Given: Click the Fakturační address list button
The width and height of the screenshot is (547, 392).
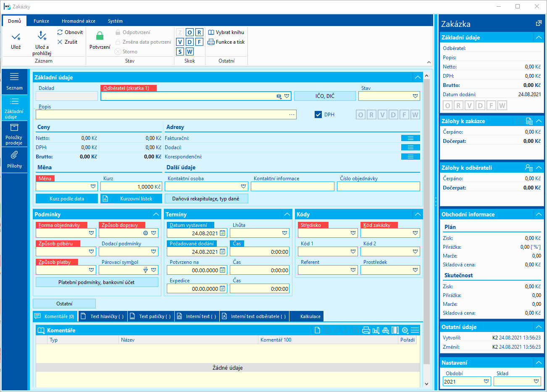Looking at the screenshot, I should coord(410,138).
